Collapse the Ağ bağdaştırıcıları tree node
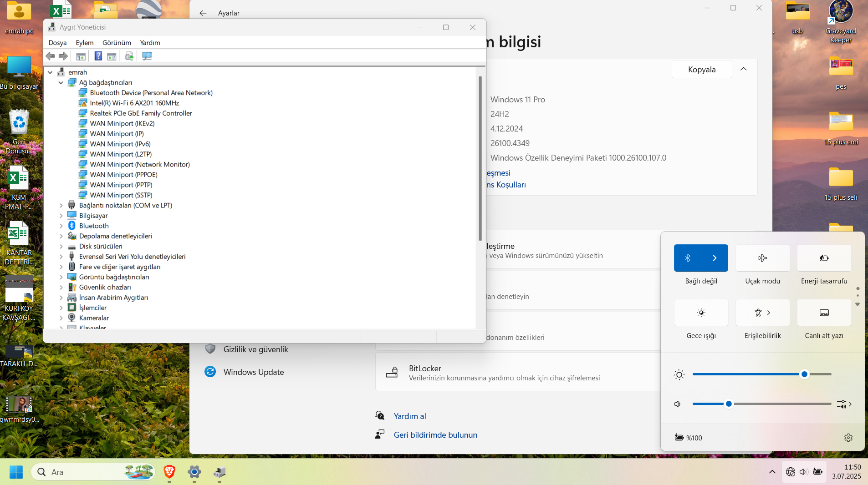868x485 pixels. 61,83
